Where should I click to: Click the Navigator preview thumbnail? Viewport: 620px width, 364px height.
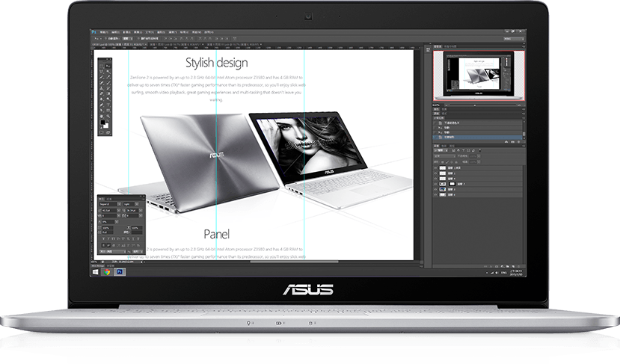pos(479,75)
